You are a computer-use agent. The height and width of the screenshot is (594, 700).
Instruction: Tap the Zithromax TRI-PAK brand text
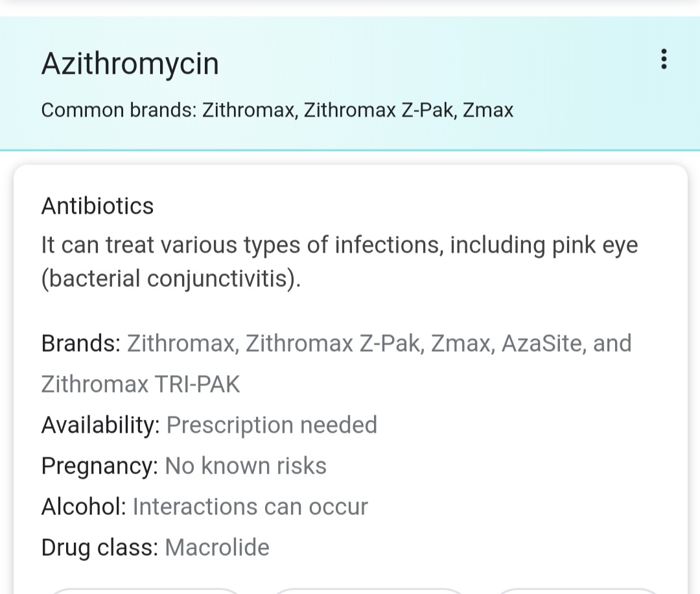[140, 384]
